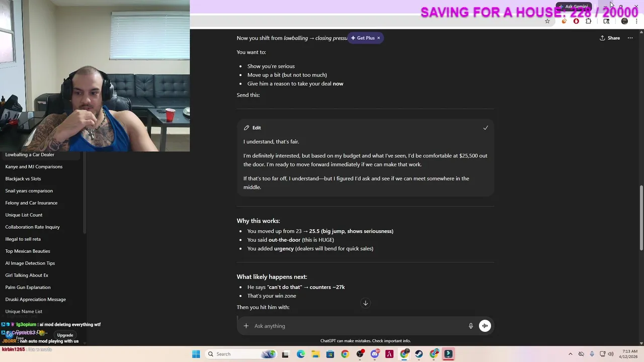This screenshot has height=362, width=644.
Task: Click the microphone dictation icon
Action: pos(471,326)
